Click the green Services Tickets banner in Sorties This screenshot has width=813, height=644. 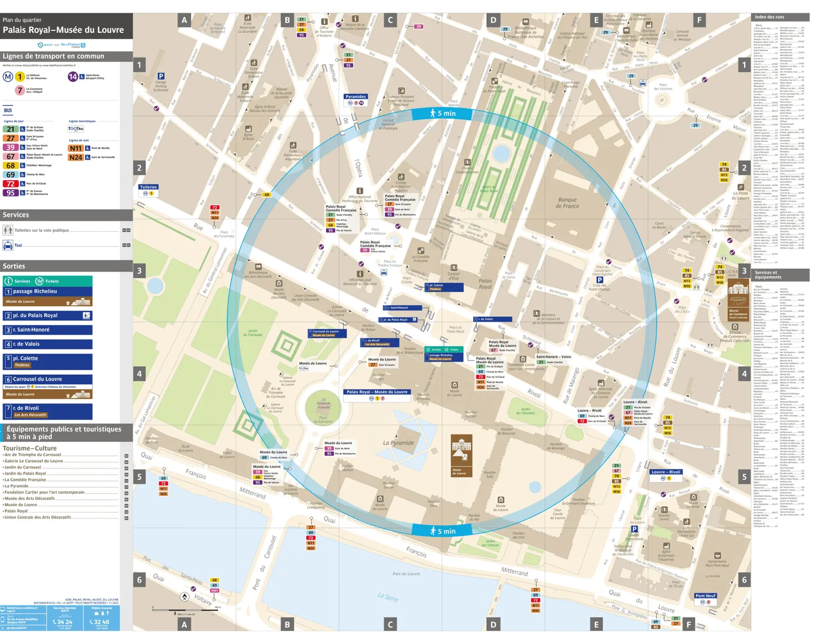[x=48, y=281]
